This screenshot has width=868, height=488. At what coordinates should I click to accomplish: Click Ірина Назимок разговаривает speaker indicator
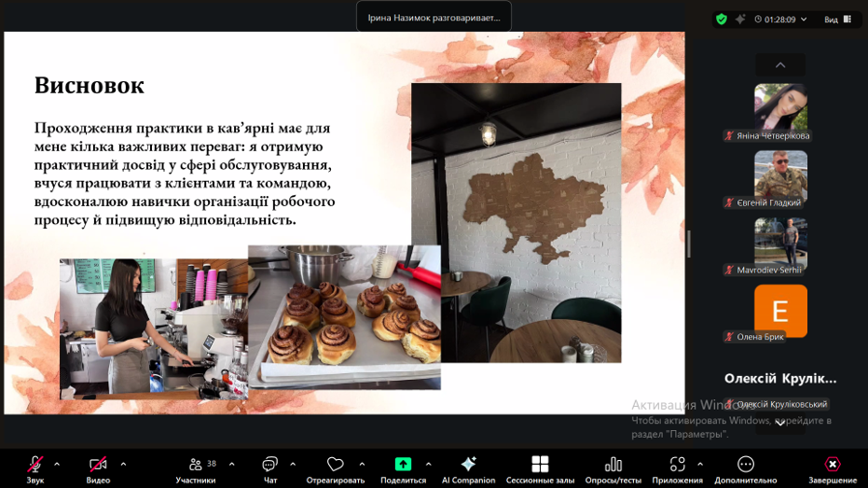(434, 18)
